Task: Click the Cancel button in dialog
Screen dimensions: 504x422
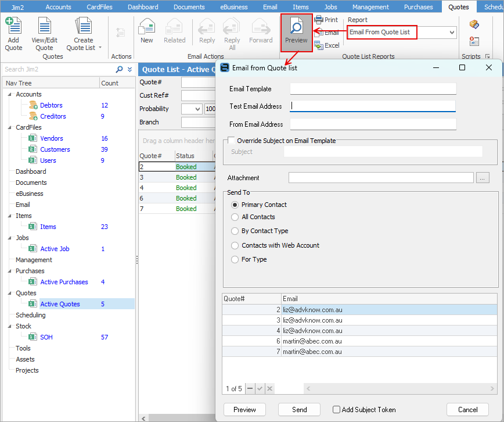Action: click(x=467, y=410)
